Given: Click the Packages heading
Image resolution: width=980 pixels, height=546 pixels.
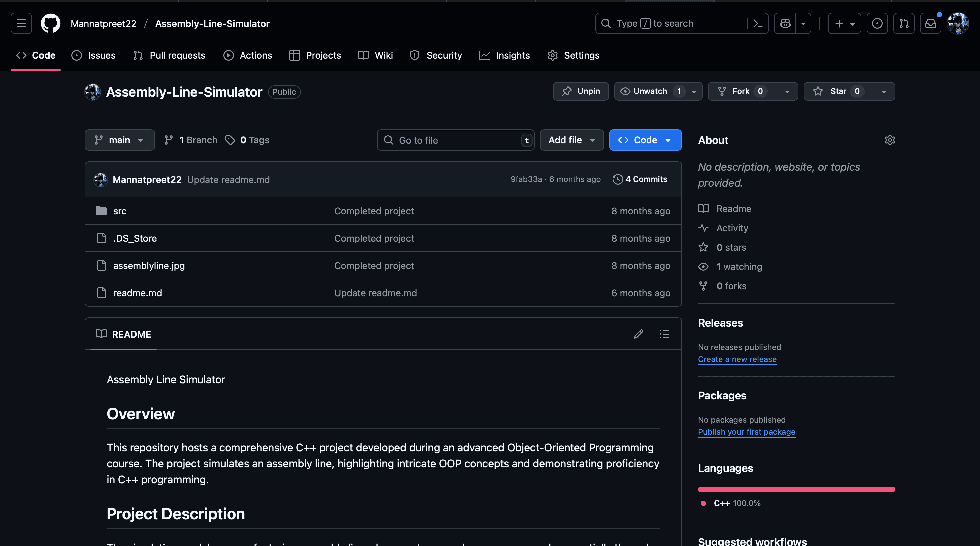Looking at the screenshot, I should coord(722,396).
